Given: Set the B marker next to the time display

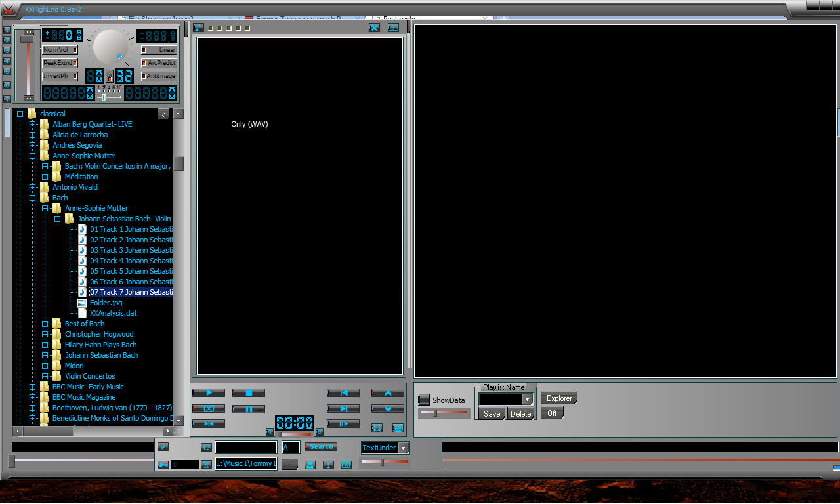Looking at the screenshot, I should pyautogui.click(x=319, y=432).
